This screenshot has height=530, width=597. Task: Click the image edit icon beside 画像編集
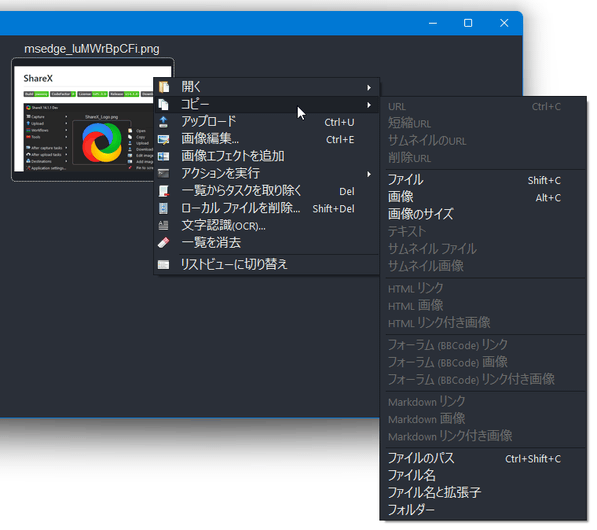click(x=164, y=139)
